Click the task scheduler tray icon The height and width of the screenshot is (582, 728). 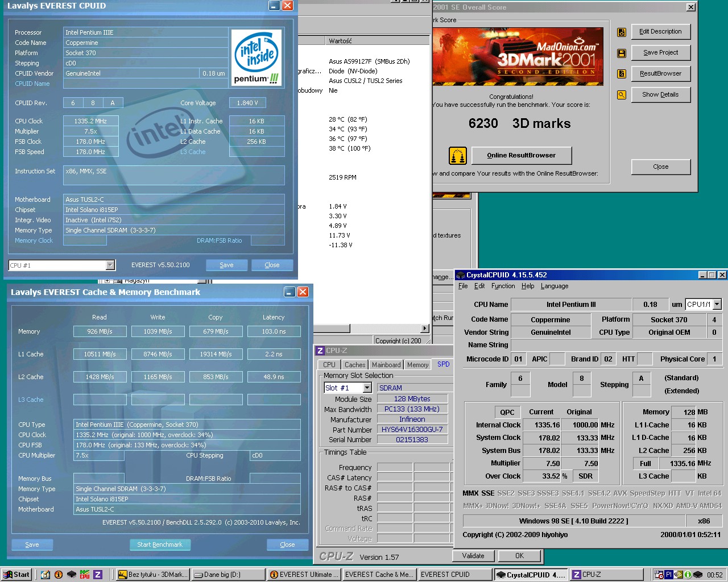click(x=659, y=575)
